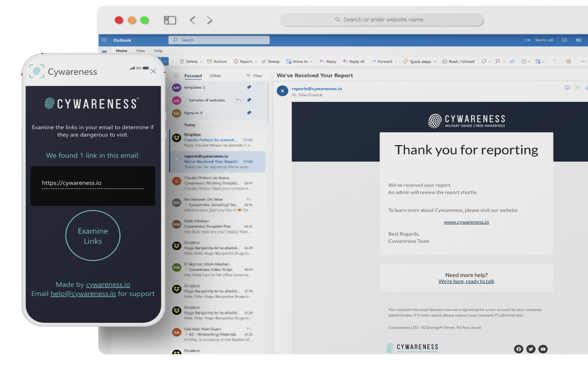588x382 pixels.
Task: Open cywareness.io link in 'Made by'
Action: (x=108, y=285)
